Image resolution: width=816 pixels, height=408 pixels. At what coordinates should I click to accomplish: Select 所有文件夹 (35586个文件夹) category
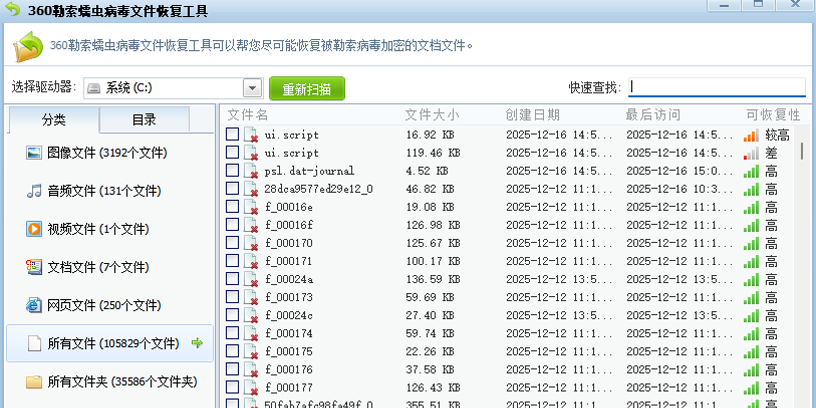[x=110, y=382]
